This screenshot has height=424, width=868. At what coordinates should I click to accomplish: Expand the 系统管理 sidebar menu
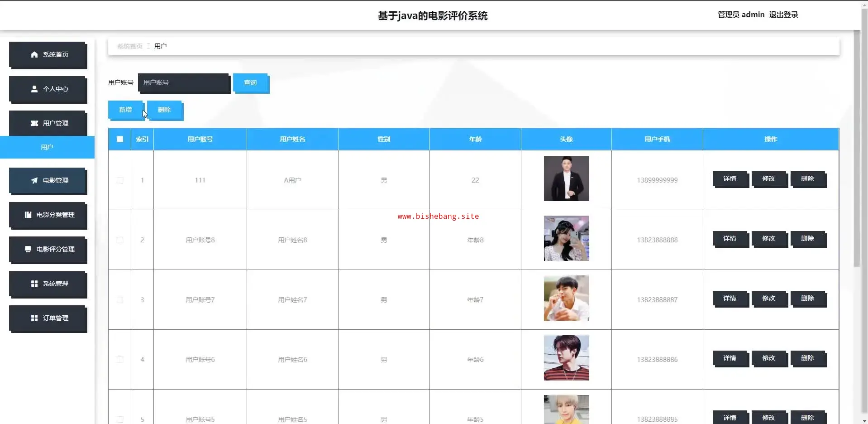tap(48, 284)
